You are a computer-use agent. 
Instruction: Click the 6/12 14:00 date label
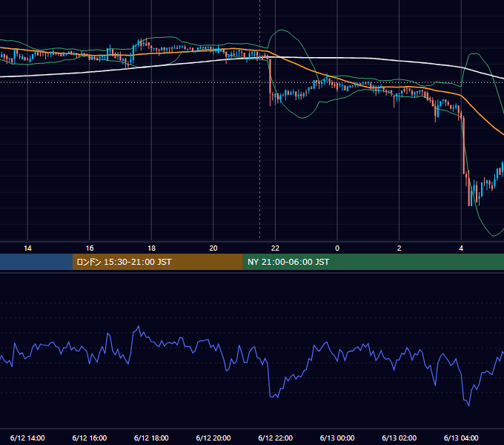[27, 438]
